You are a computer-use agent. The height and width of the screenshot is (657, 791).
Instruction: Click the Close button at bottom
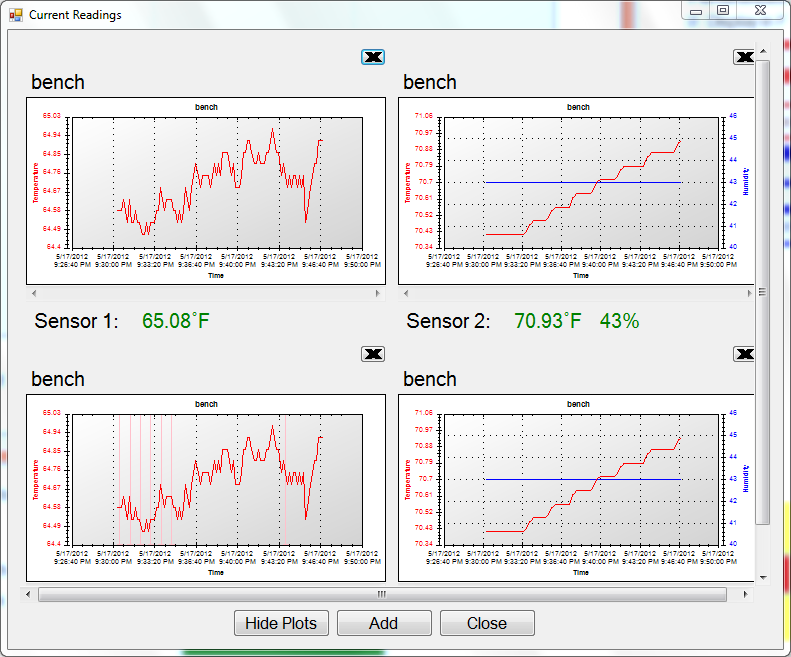[487, 623]
